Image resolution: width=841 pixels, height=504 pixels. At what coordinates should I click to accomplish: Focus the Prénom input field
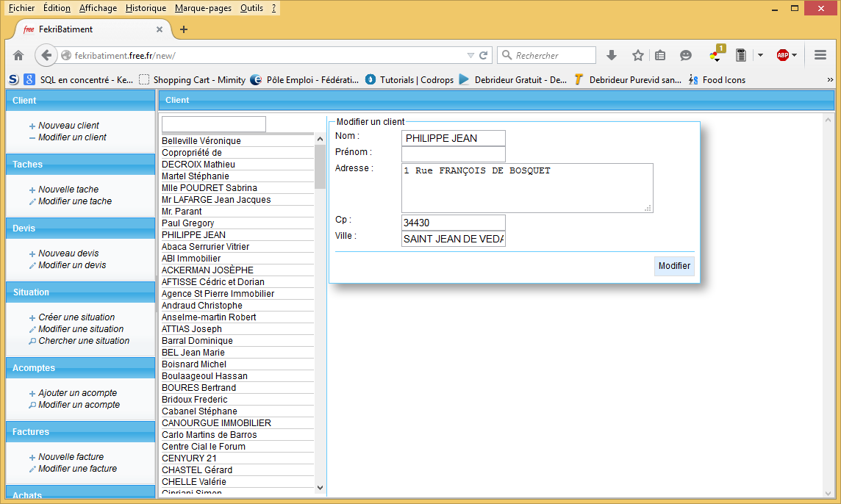coord(454,154)
